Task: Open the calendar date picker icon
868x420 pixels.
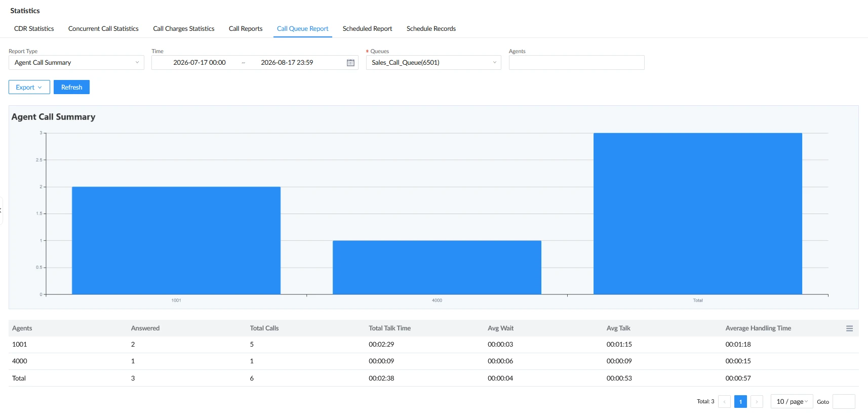Action: click(350, 63)
